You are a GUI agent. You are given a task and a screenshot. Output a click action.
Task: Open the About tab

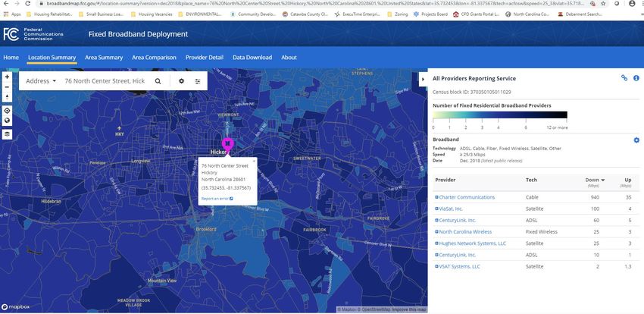tap(289, 58)
